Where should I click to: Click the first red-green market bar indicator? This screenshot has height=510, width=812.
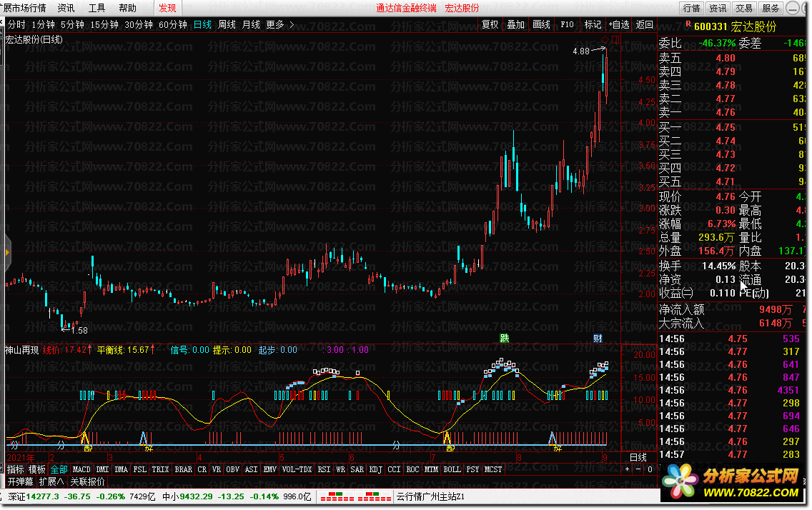coord(337,497)
